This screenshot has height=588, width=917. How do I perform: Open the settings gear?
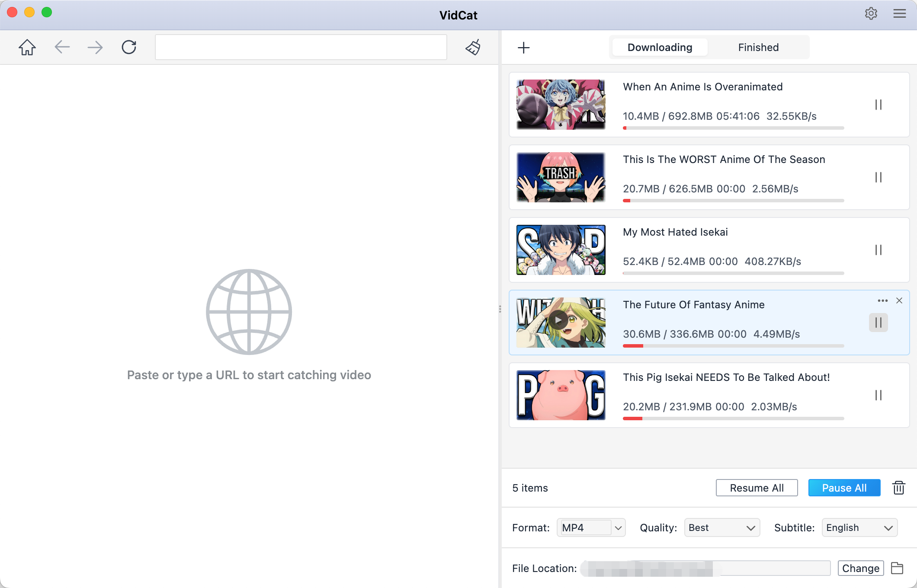(871, 14)
